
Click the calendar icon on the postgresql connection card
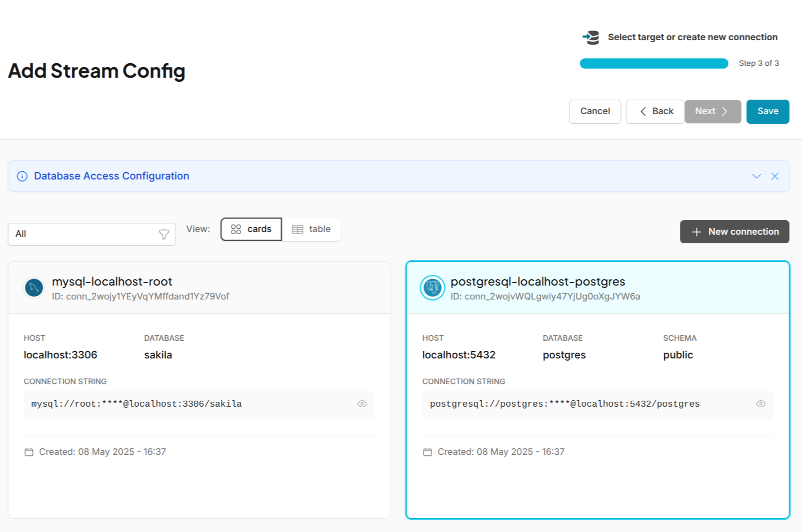428,452
